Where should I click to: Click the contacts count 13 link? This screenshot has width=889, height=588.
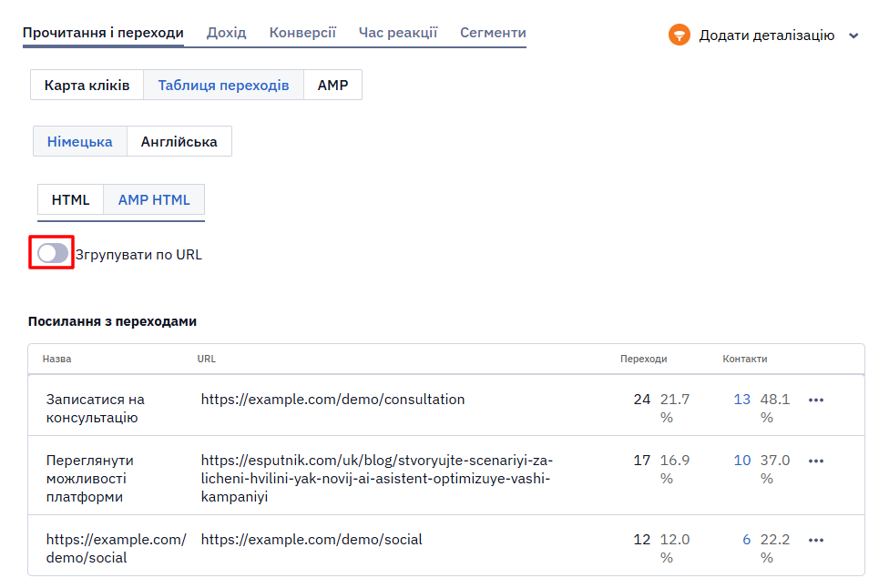(741, 400)
